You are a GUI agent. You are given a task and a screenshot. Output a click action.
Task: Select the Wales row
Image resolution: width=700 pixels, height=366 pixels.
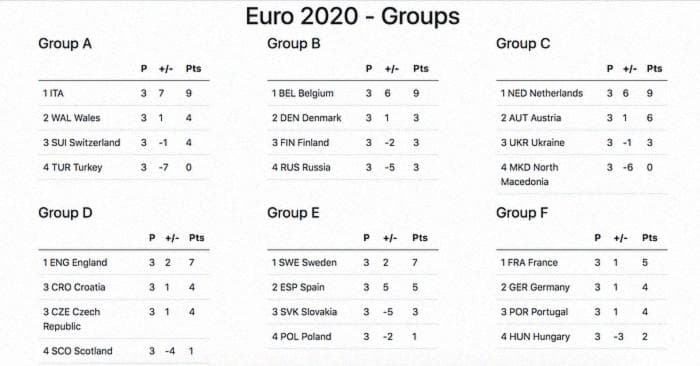pos(124,118)
